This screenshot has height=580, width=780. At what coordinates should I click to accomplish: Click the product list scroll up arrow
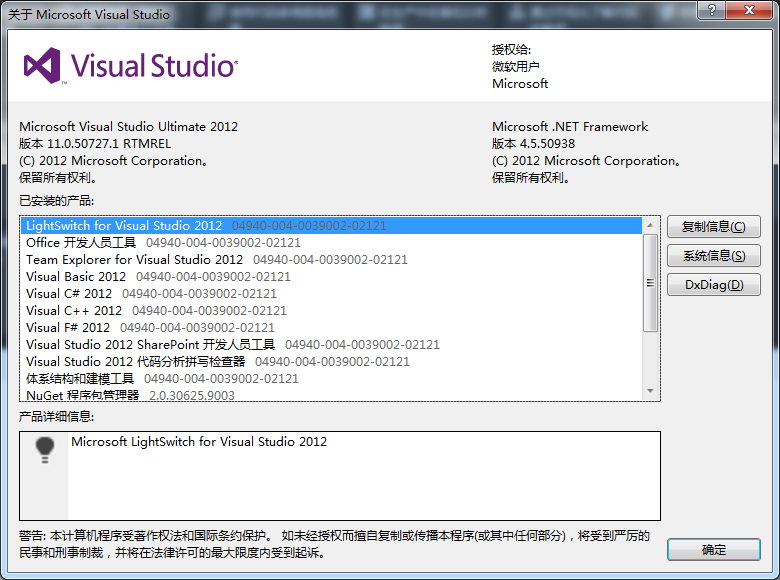coord(650,225)
